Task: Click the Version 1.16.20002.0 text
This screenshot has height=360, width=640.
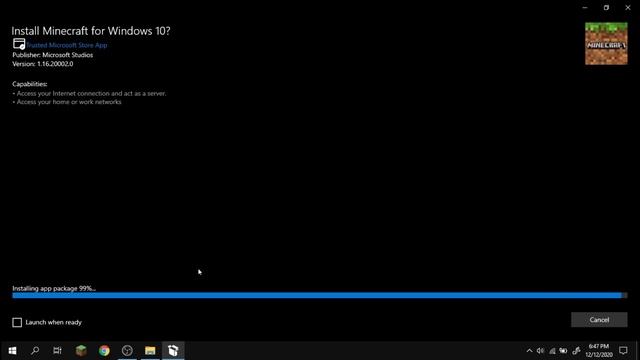Action: [43, 64]
